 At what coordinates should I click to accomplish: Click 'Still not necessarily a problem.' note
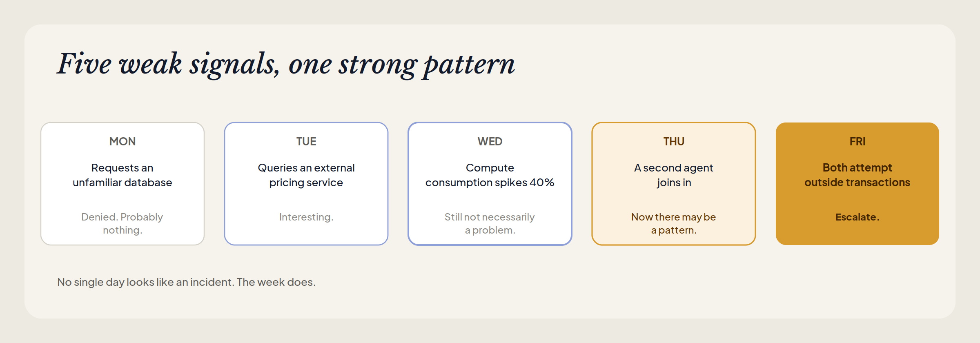pyautogui.click(x=490, y=224)
